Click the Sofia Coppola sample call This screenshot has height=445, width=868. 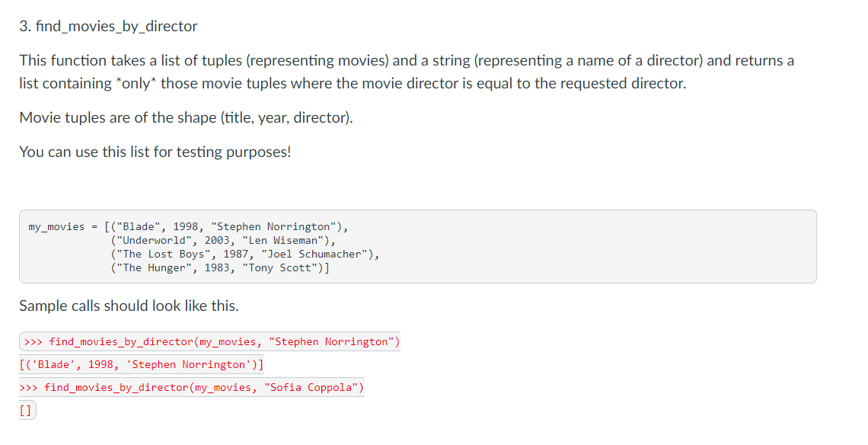(190, 387)
